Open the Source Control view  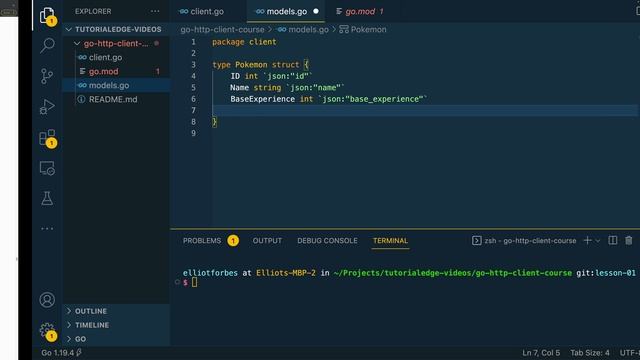coord(47,76)
